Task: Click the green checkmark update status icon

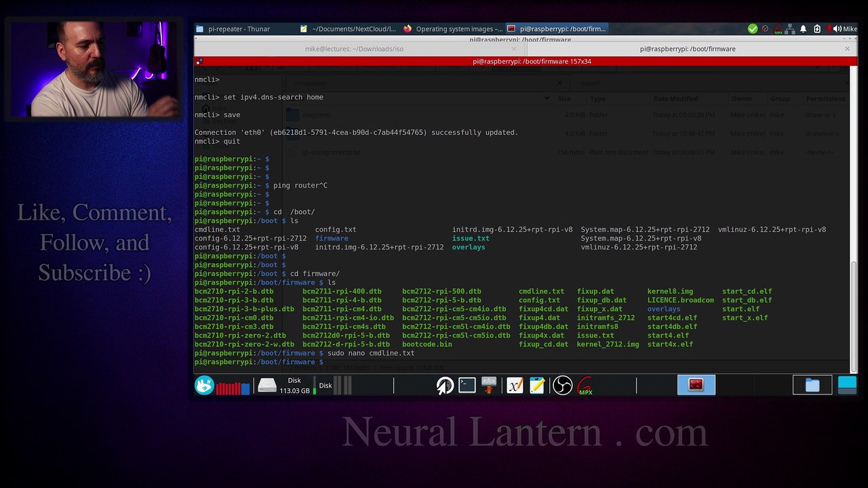Action: click(x=753, y=28)
